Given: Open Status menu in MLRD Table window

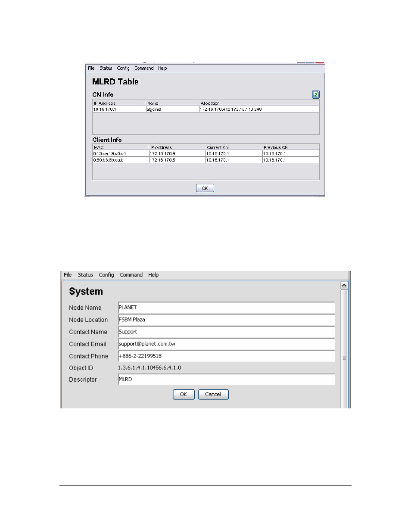Looking at the screenshot, I should click(106, 68).
